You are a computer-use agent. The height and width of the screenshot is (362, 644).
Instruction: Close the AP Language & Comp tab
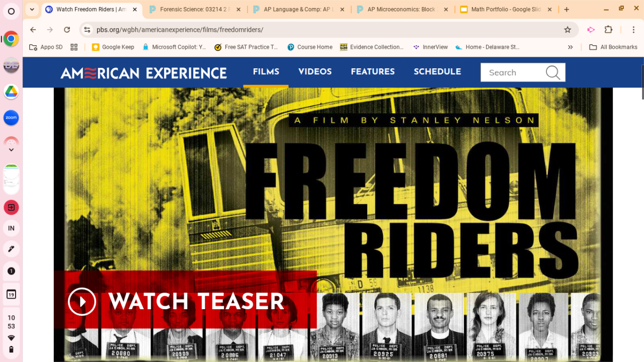342,9
